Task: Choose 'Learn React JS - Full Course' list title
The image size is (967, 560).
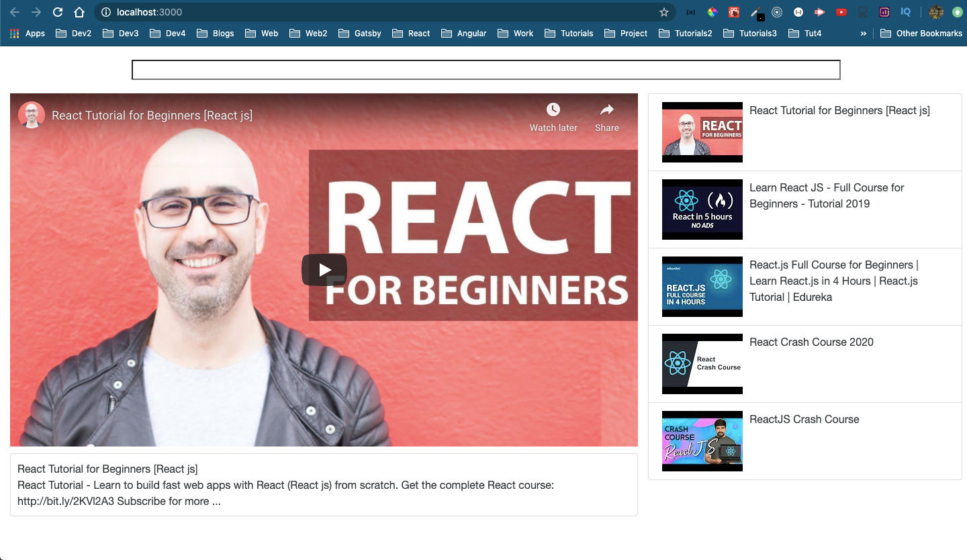Action: click(827, 195)
